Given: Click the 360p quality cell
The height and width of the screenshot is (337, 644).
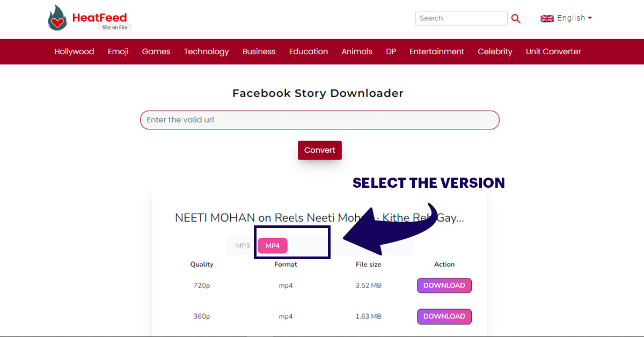Looking at the screenshot, I should point(202,317).
